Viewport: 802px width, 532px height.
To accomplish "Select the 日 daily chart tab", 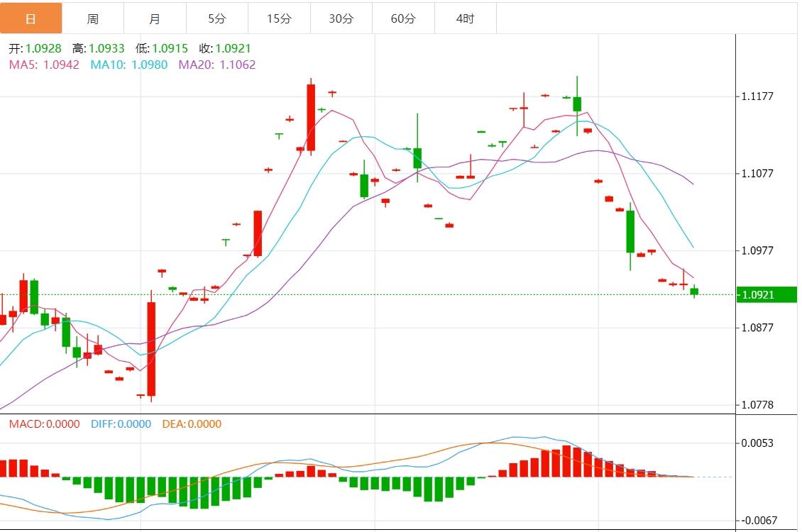I will pos(31,18).
